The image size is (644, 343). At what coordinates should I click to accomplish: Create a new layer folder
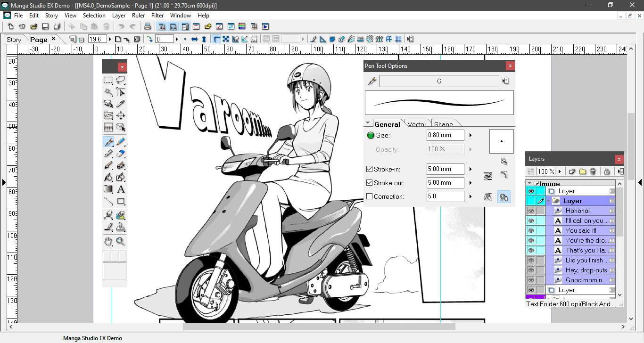[x=583, y=171]
